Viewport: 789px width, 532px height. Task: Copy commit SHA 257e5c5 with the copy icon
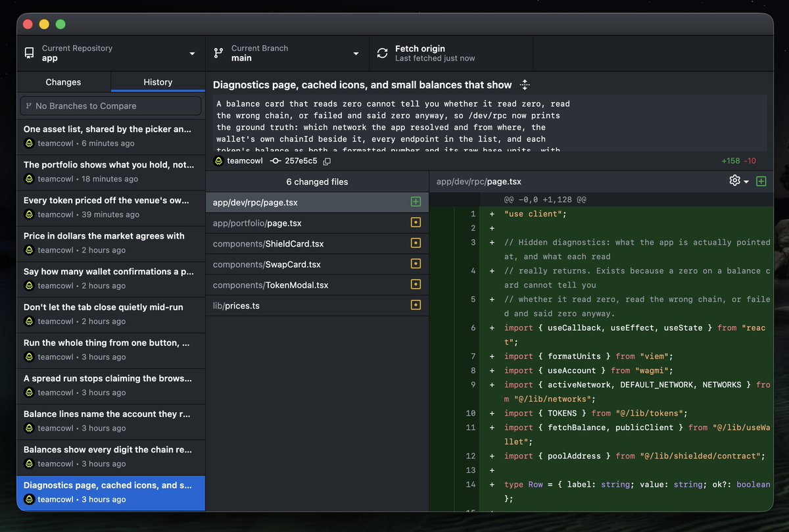pos(327,161)
